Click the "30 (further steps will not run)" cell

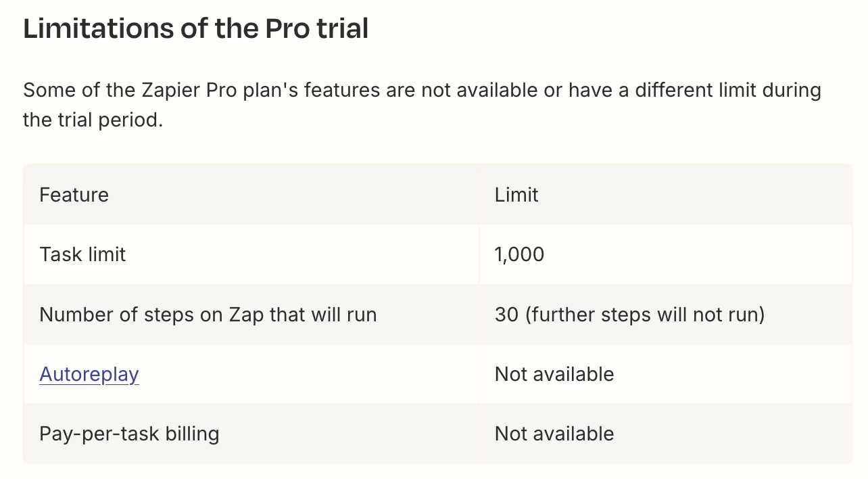pyautogui.click(x=629, y=315)
